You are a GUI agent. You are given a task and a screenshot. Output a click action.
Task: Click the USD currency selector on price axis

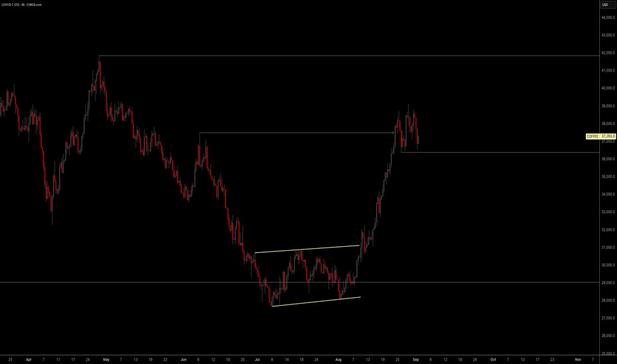point(604,5)
